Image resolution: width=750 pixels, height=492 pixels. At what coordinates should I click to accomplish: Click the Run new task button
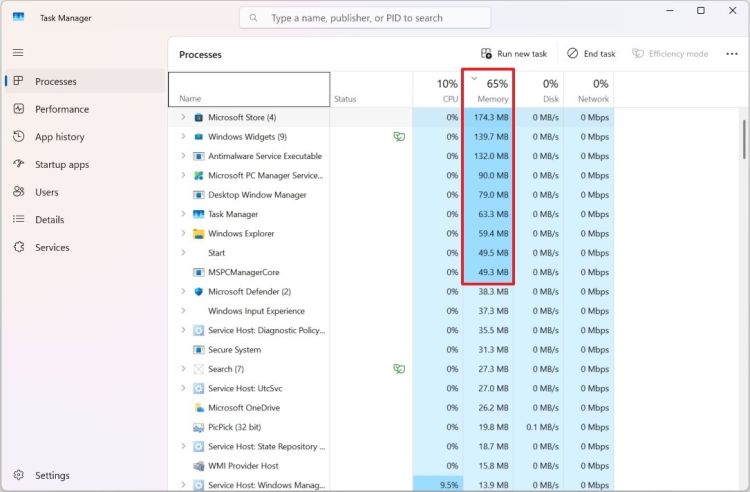(x=514, y=54)
